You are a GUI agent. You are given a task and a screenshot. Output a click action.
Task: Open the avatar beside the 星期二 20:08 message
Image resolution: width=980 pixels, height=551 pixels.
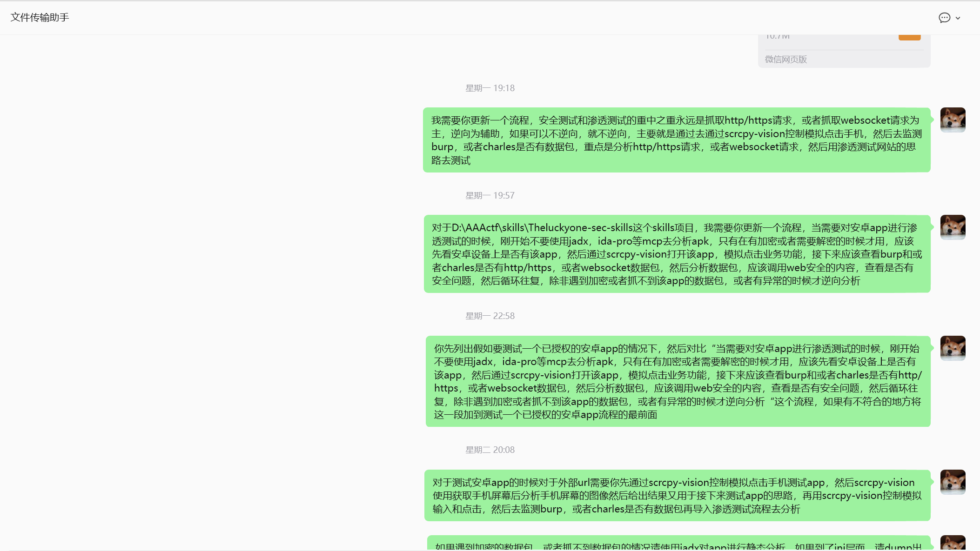pos(953,482)
